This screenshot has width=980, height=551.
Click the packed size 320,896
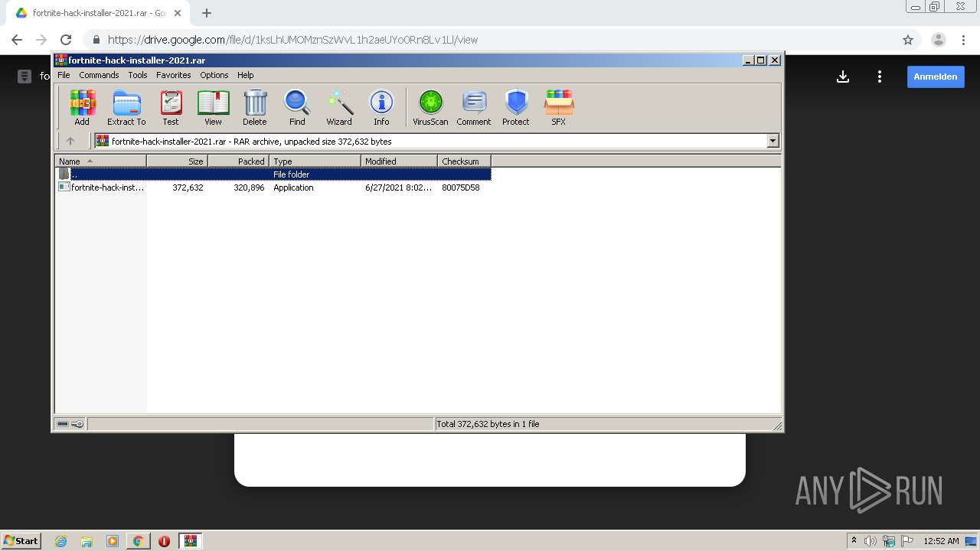(249, 187)
